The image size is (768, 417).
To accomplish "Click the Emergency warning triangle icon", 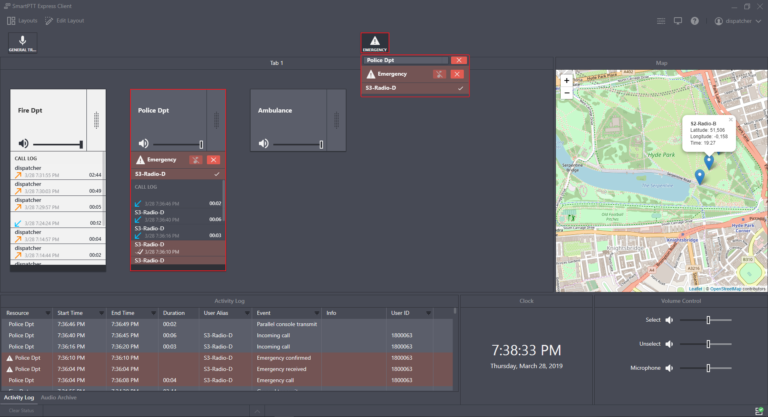I will (375, 41).
